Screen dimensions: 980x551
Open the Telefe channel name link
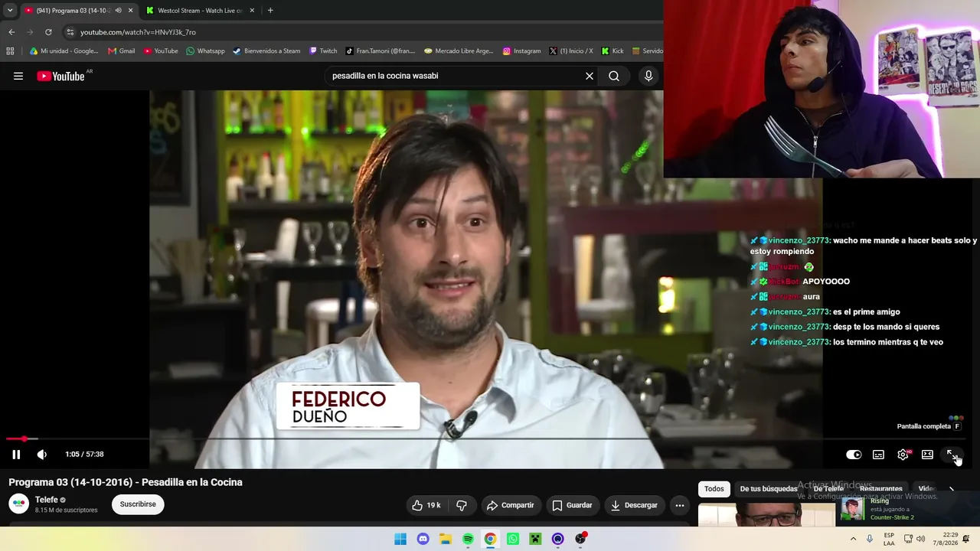[x=47, y=500]
